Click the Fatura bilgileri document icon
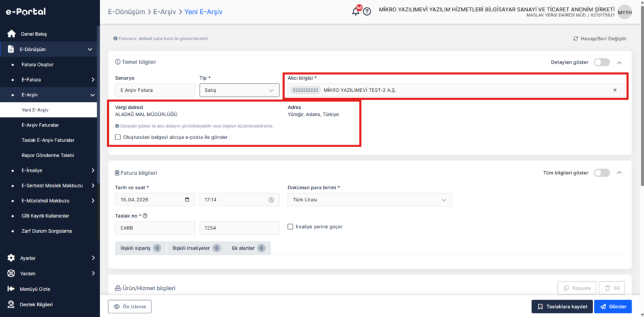This screenshot has width=644, height=317. [118, 174]
